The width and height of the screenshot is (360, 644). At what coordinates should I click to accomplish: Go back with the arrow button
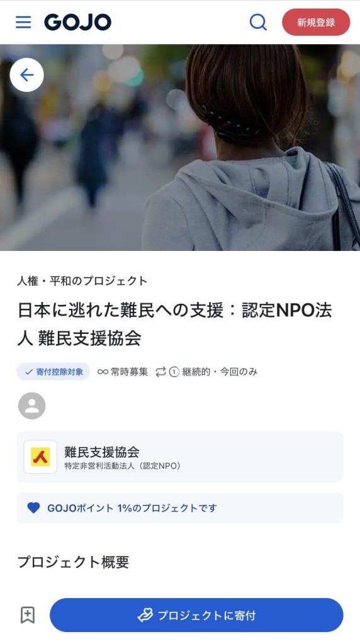[26, 75]
